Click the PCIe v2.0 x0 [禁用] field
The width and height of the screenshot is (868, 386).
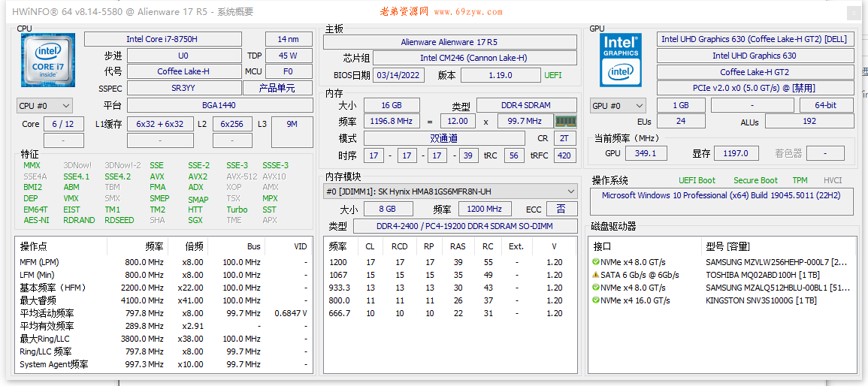click(754, 88)
